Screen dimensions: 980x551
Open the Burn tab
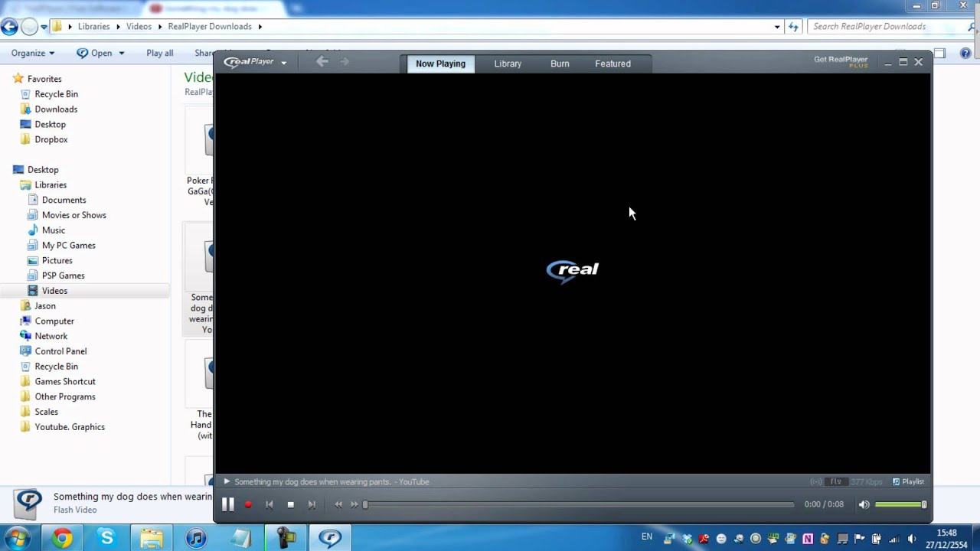(x=560, y=64)
